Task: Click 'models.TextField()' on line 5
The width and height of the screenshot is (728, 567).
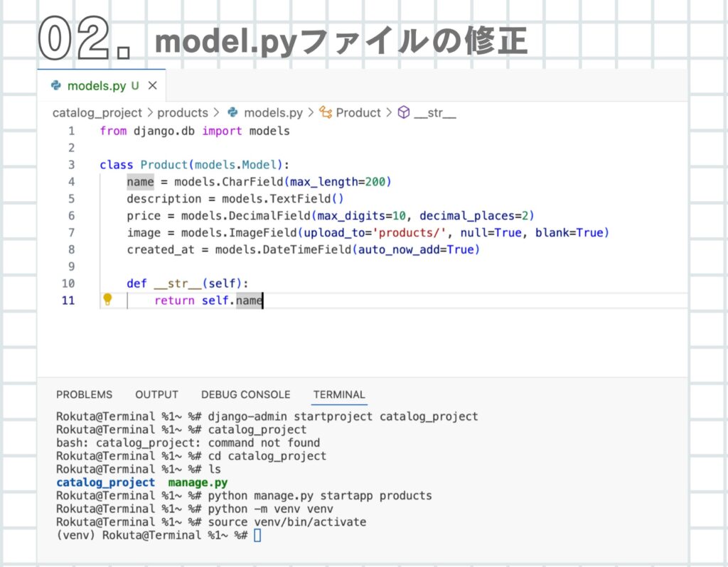Action: [283, 198]
